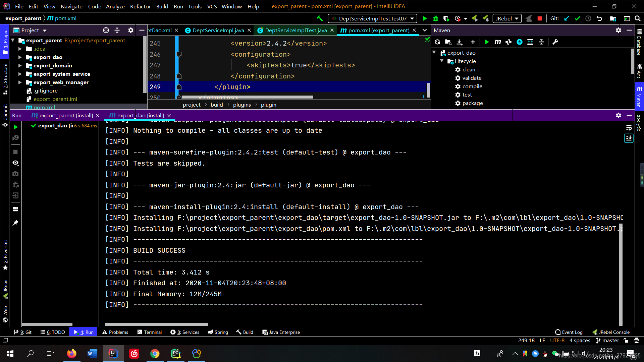Open the JRebel dropdown in the toolbar
644x362 pixels.
click(517, 18)
